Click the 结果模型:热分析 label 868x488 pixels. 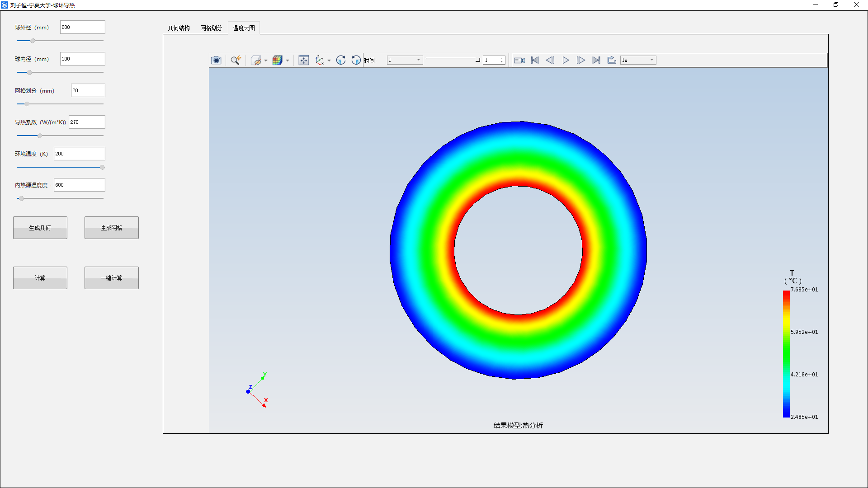518,425
